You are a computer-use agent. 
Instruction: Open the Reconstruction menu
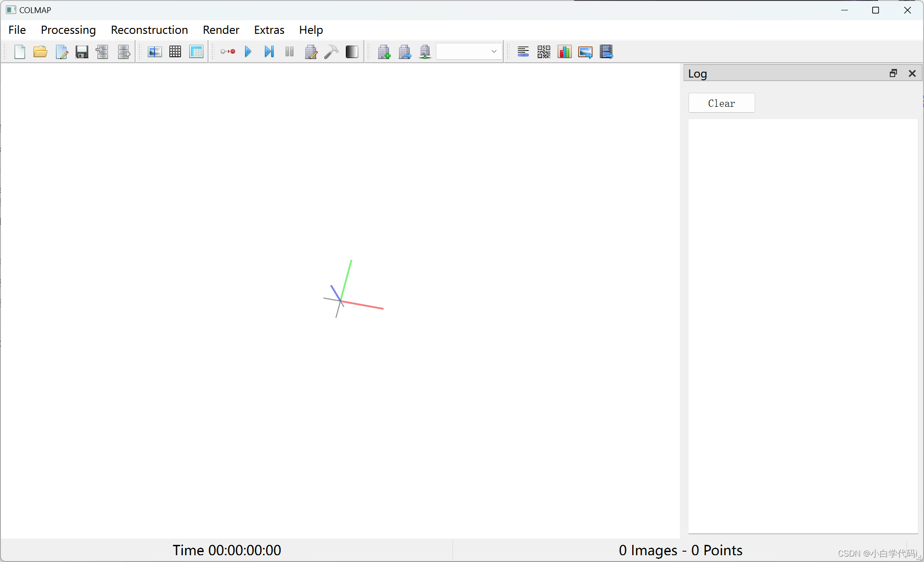click(x=149, y=30)
